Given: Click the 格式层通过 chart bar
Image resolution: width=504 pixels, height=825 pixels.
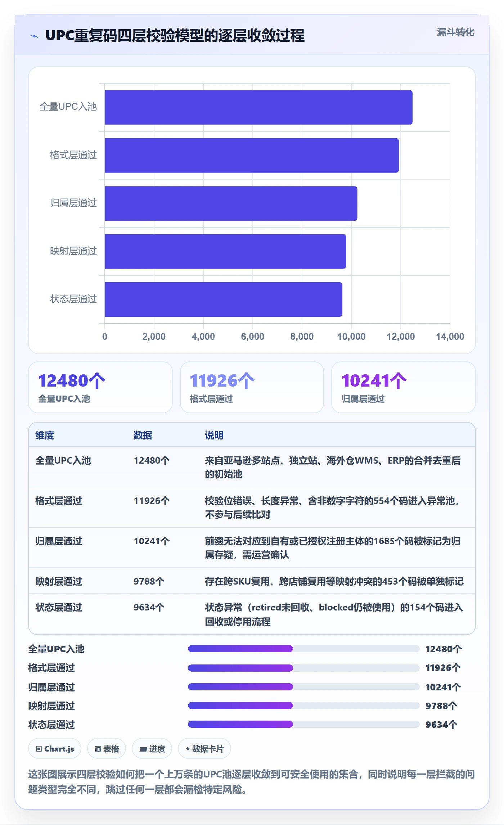Looking at the screenshot, I should tap(252, 155).
